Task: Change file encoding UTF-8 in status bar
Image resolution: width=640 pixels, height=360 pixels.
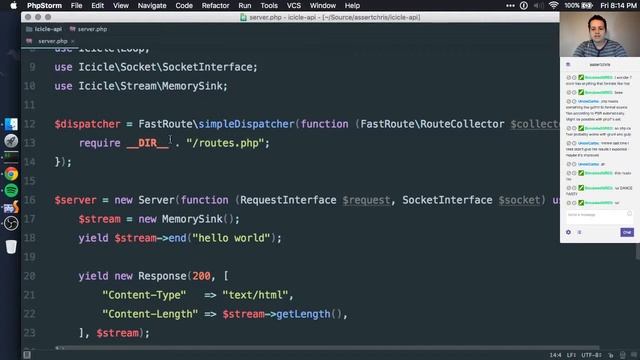Action: click(591, 355)
